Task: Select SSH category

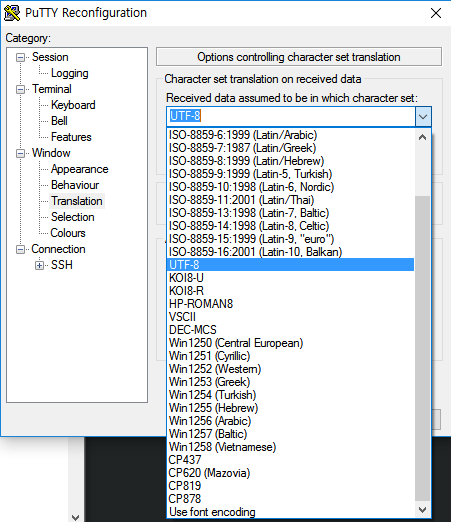Action: point(62,265)
